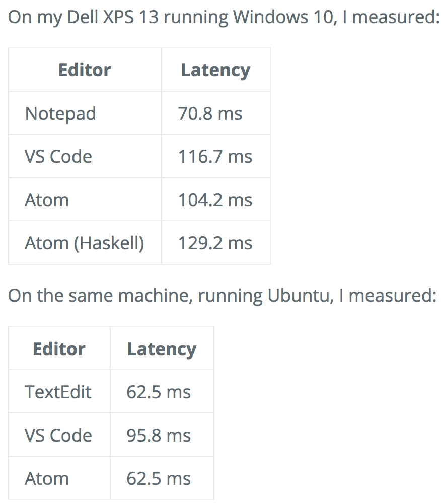Click the Latency header in Windows table
Screen dimensions: 441x504
215,70
